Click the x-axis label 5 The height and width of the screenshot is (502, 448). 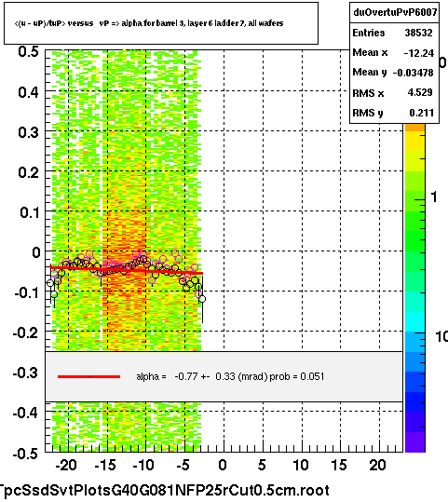pos(262,465)
